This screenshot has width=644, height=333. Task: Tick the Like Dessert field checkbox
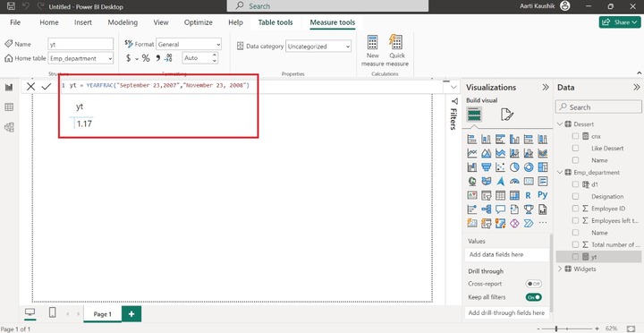[x=575, y=148]
